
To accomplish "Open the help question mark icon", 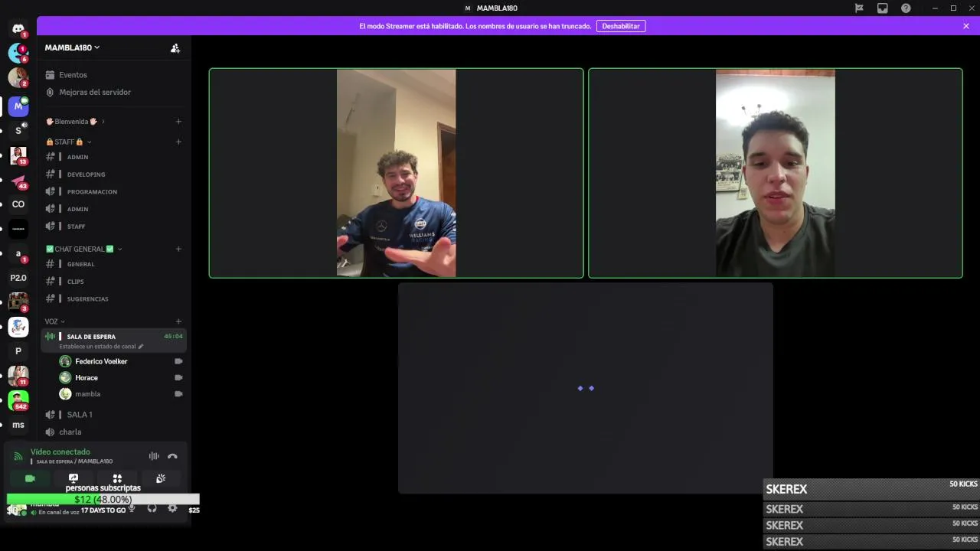I will coord(906,8).
